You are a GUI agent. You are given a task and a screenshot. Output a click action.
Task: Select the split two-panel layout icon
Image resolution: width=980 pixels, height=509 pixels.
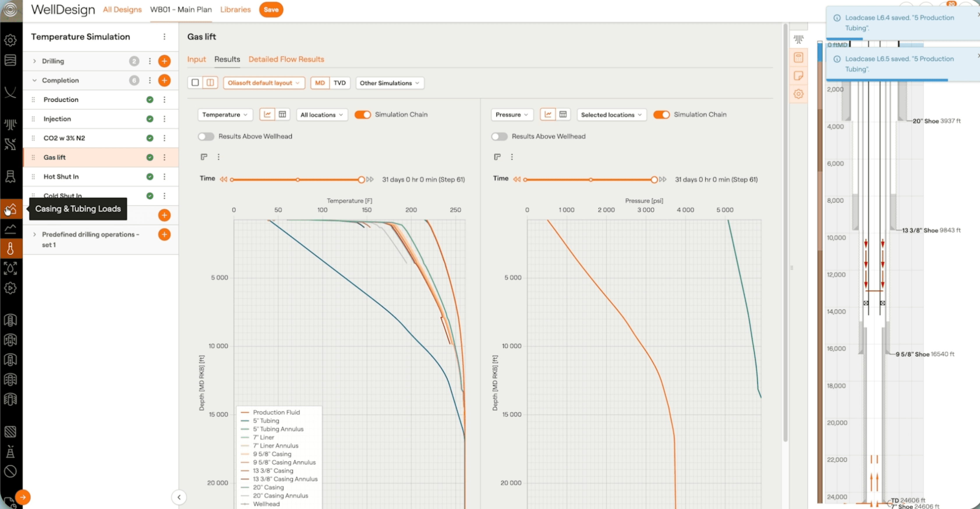pos(210,82)
